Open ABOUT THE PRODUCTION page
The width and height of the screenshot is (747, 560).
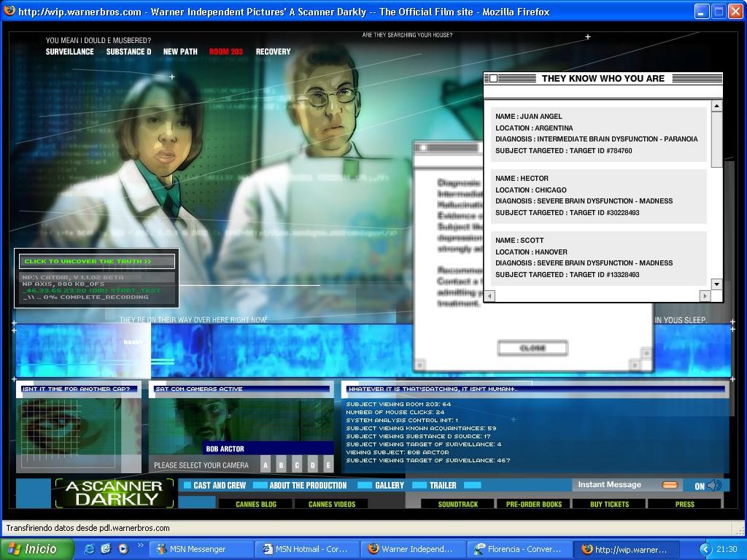pyautogui.click(x=309, y=485)
